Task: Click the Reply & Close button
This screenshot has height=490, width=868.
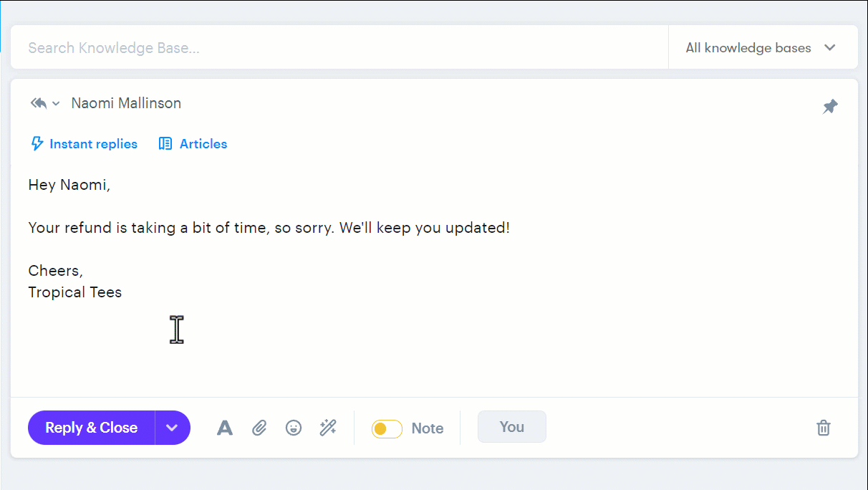Action: tap(91, 428)
